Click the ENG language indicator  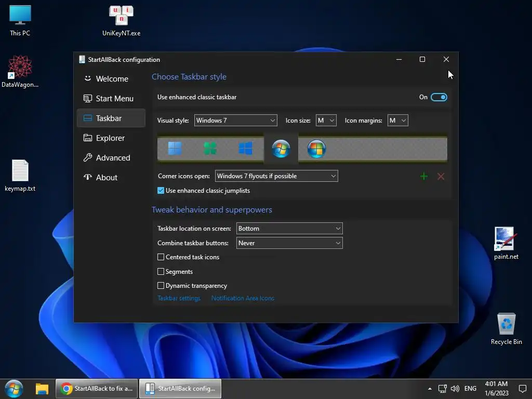click(x=470, y=389)
